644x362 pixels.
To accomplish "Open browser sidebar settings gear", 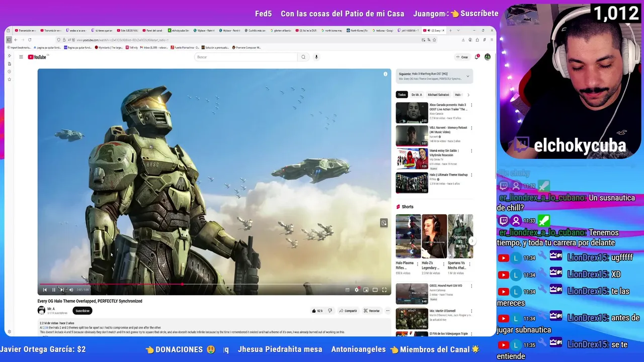I will (x=9, y=332).
